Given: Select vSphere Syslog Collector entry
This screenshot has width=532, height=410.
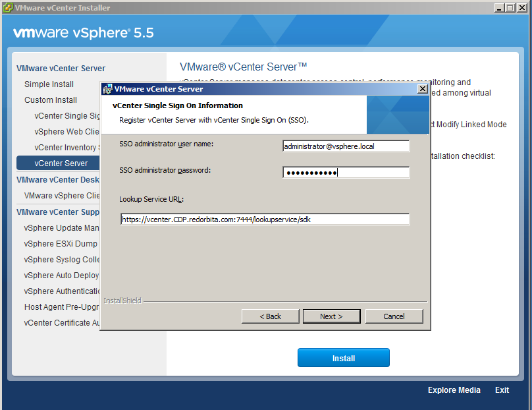Looking at the screenshot, I should [x=62, y=260].
